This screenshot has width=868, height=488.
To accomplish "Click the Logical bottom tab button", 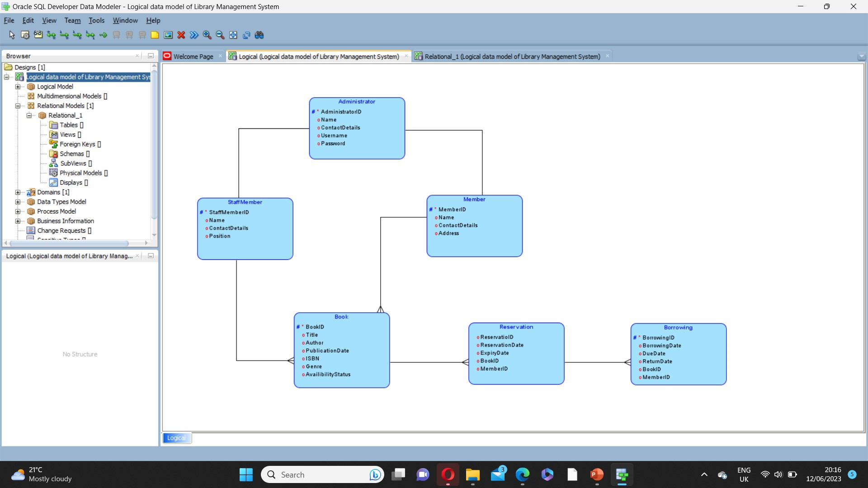I will coord(176,438).
